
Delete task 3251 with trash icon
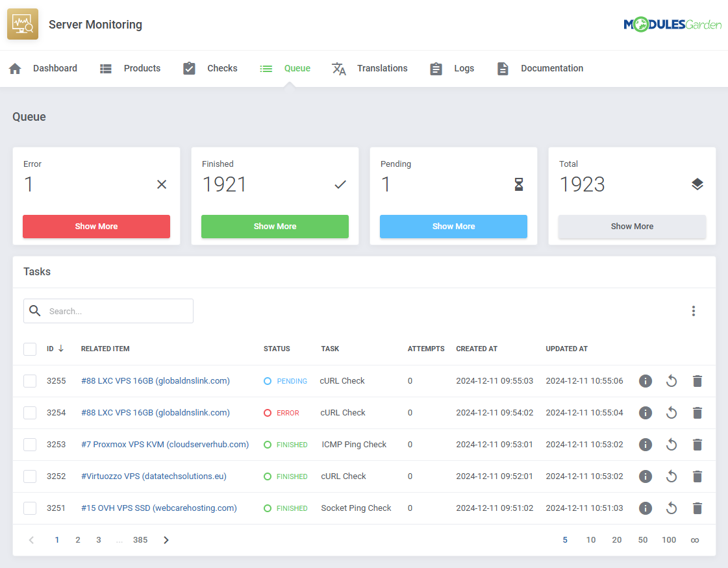[697, 508]
